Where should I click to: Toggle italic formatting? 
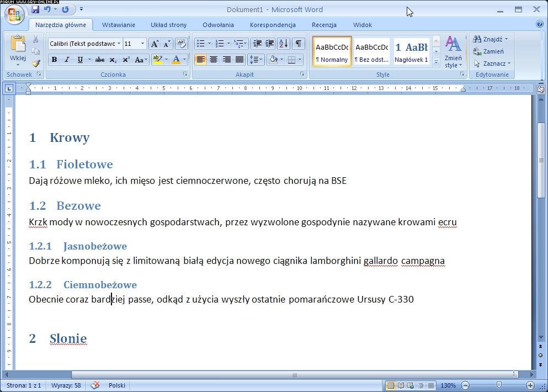67,60
